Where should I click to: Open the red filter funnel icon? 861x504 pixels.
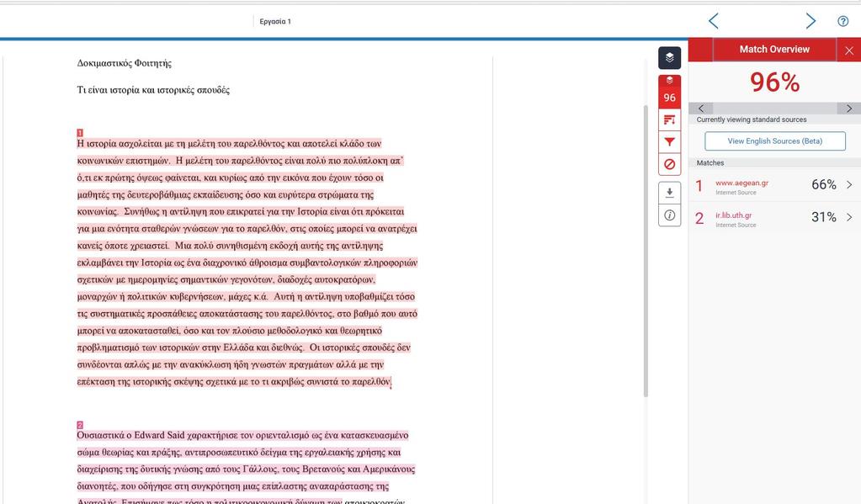tap(669, 141)
